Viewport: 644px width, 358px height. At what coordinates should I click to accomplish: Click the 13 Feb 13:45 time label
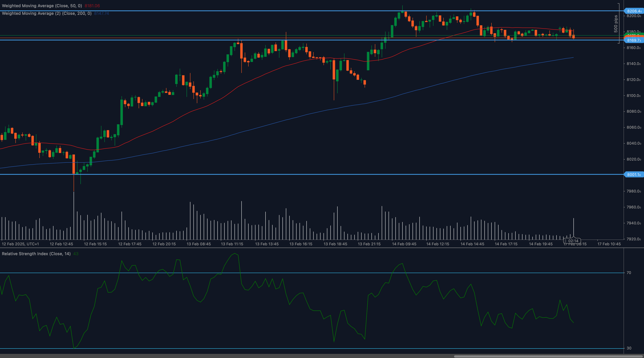[267, 244]
